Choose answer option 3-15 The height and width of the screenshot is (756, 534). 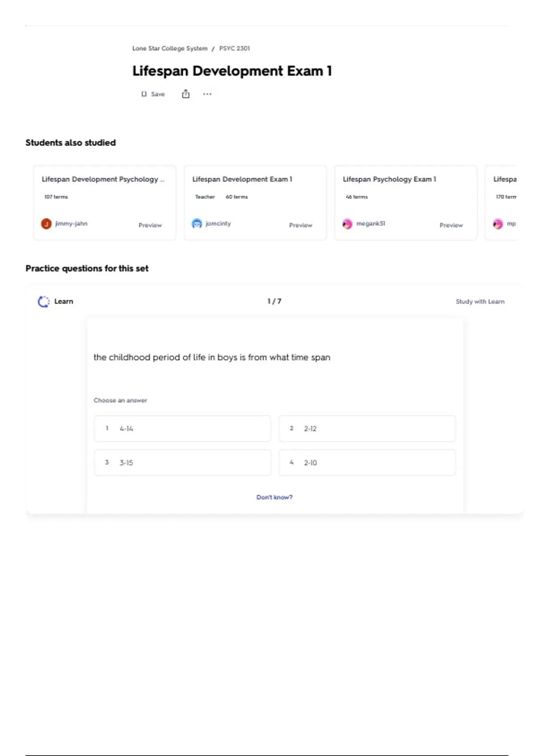[182, 462]
